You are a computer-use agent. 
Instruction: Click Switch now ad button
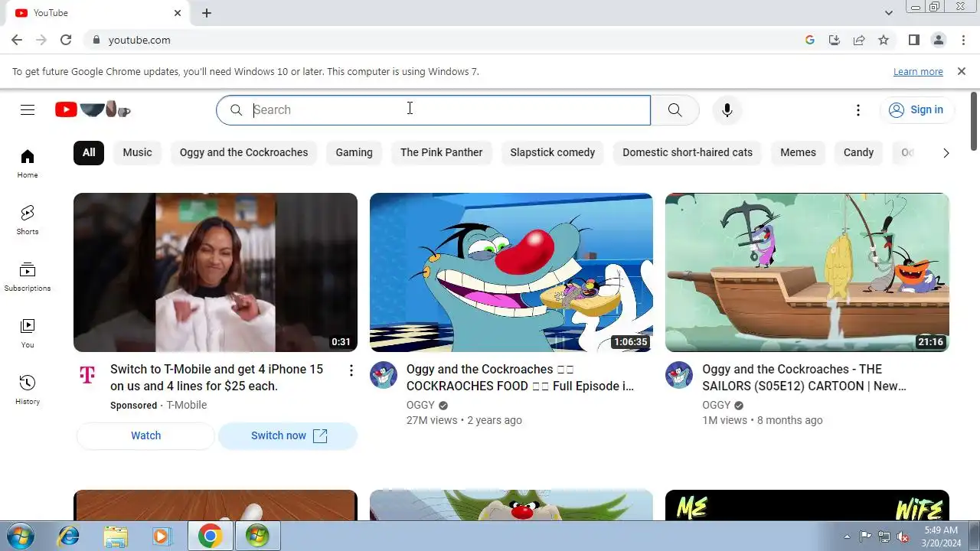pos(288,435)
